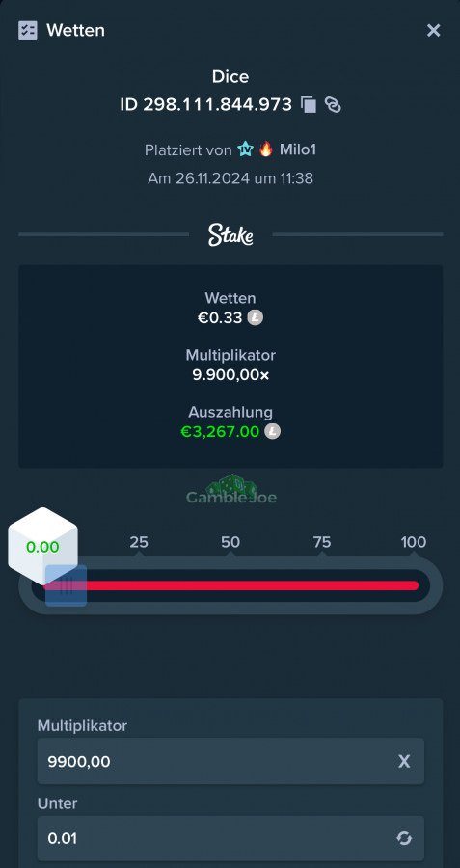Click the blue dice slider handle
Screen dimensions: 460x868
click(66, 585)
